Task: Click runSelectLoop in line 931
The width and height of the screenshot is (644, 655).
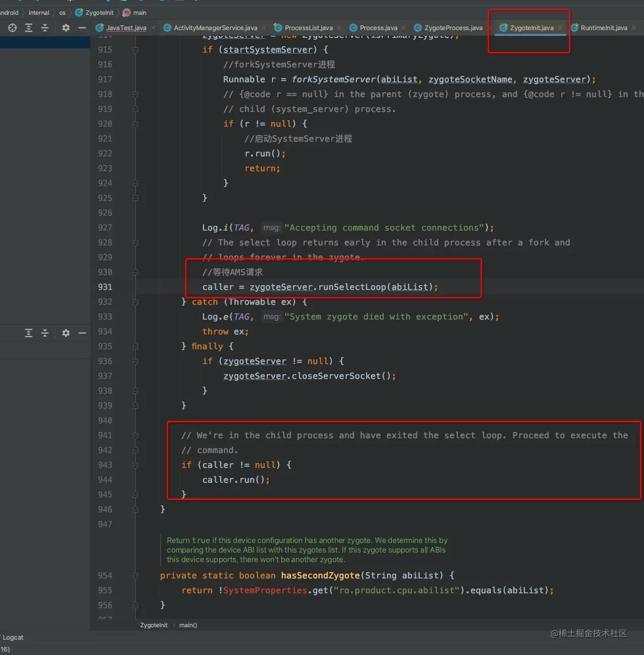Action: point(352,287)
